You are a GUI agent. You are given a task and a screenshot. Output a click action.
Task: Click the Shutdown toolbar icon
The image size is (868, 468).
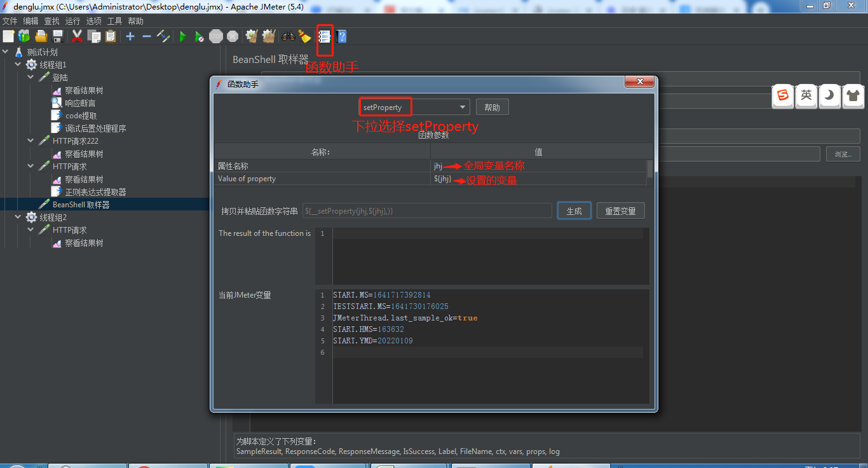click(x=233, y=36)
